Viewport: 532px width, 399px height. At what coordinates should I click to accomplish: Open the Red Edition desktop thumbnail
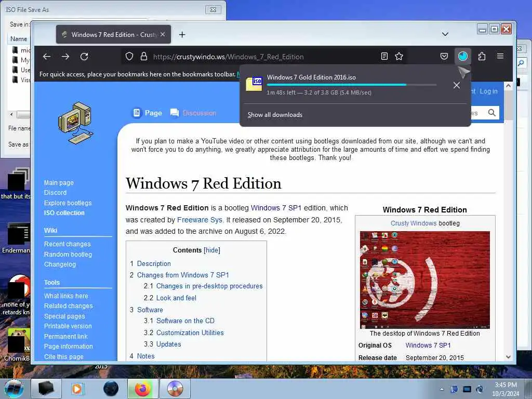point(425,280)
